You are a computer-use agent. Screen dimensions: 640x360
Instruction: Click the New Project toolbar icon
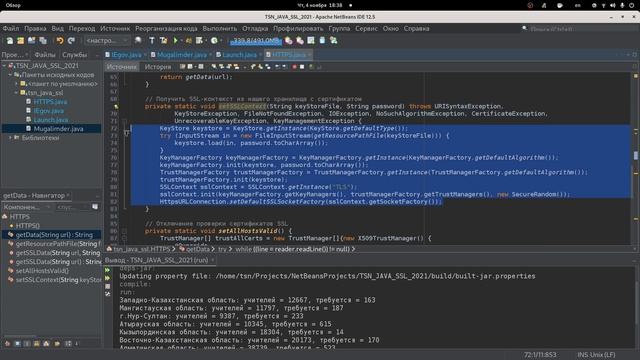20,40
